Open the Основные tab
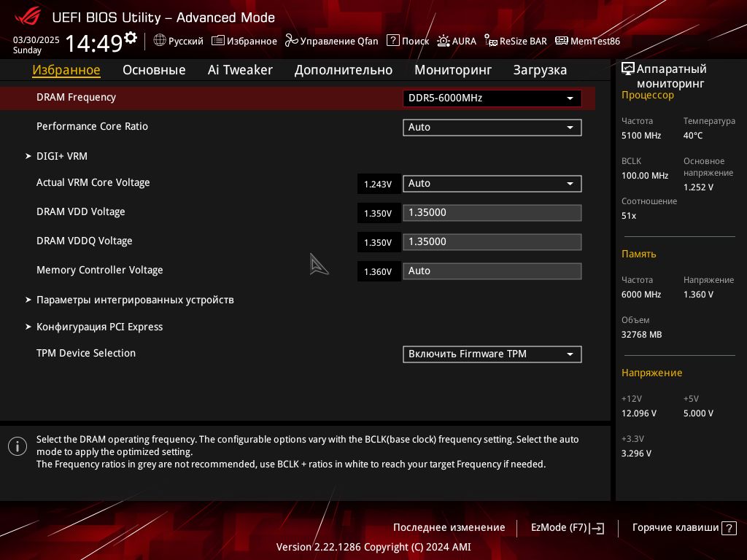The image size is (747, 560). pos(154,70)
